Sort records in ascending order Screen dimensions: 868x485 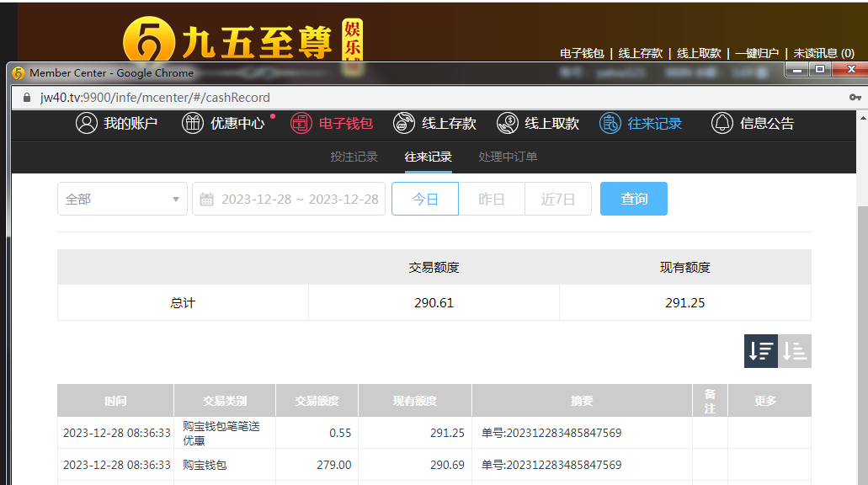(x=795, y=351)
